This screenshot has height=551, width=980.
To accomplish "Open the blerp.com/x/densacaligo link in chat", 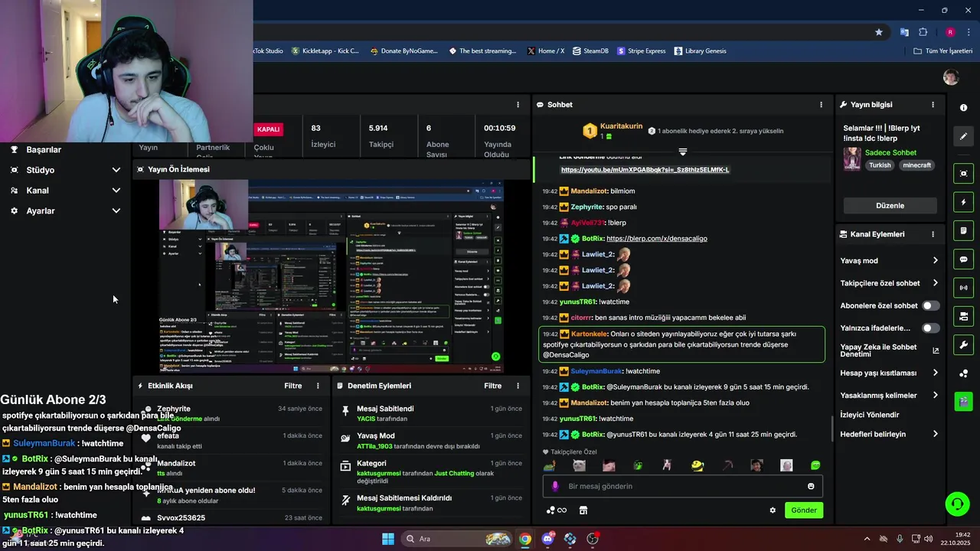I will pos(656,239).
